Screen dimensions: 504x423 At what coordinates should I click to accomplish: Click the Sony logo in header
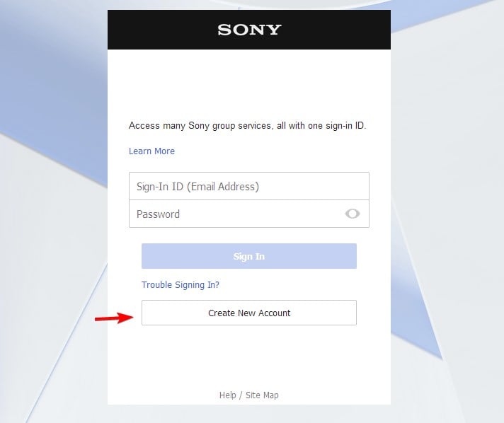(249, 30)
